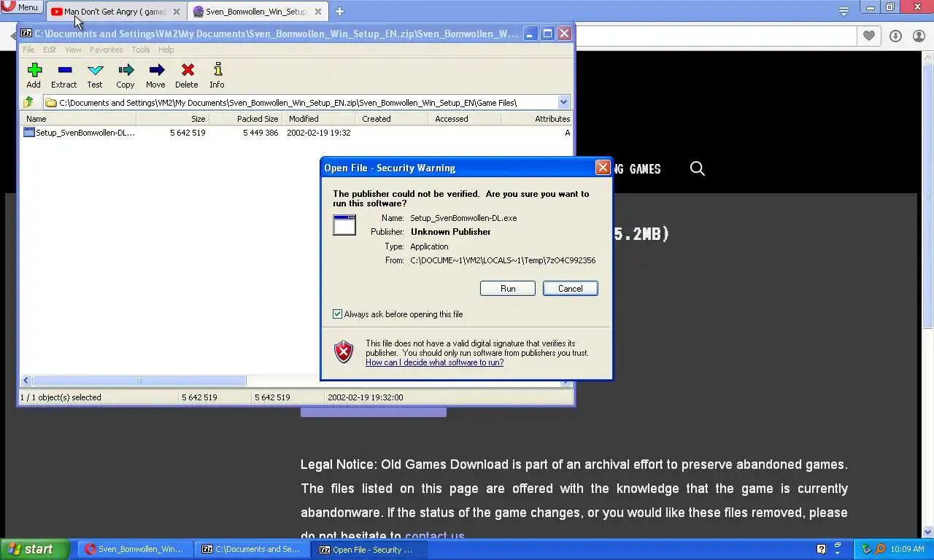934x560 pixels.
Task: Click the Extract toolbar icon
Action: (x=64, y=75)
